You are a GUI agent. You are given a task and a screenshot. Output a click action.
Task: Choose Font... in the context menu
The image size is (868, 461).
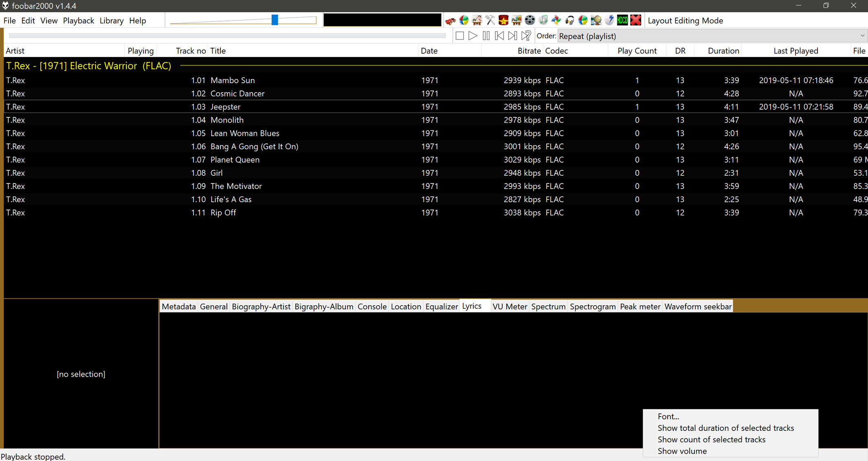730,417
